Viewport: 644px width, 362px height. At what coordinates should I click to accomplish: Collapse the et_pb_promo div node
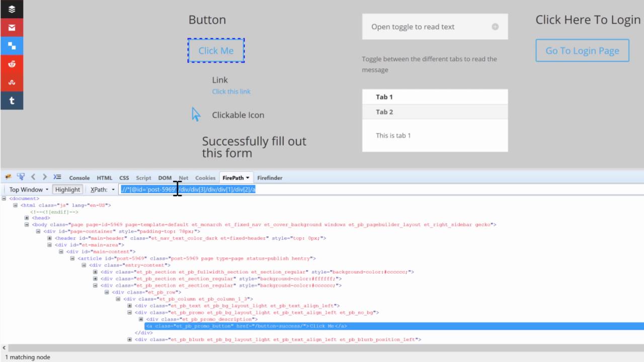130,312
